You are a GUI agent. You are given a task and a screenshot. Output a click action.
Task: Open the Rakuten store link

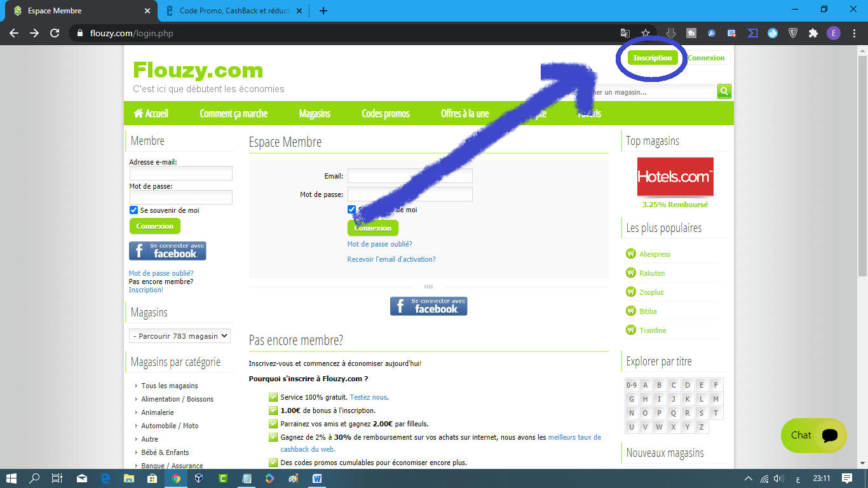pyautogui.click(x=652, y=273)
